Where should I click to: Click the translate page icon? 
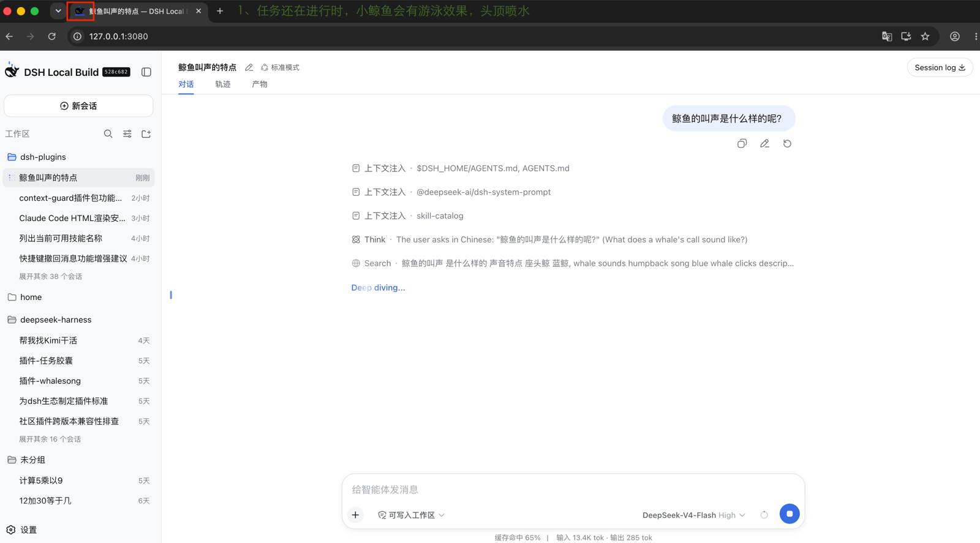point(887,37)
